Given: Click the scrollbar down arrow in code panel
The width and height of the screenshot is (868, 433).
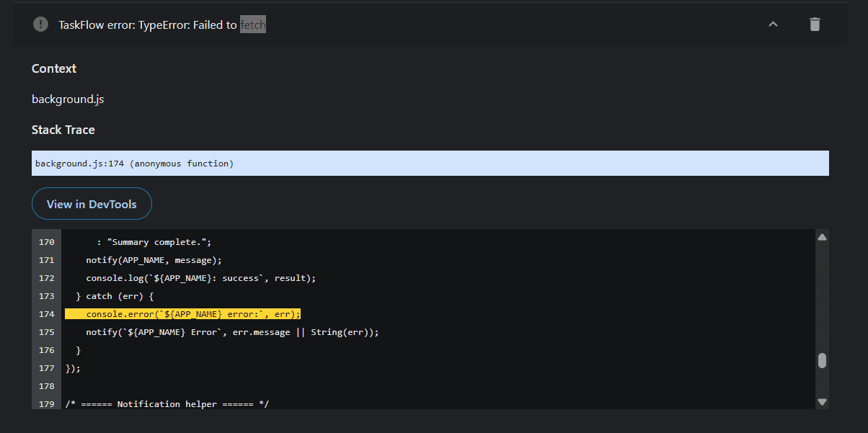Looking at the screenshot, I should (822, 402).
